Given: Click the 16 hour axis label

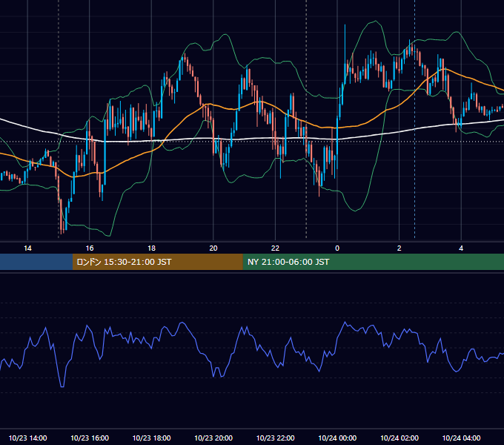Looking at the screenshot, I should pos(90,248).
